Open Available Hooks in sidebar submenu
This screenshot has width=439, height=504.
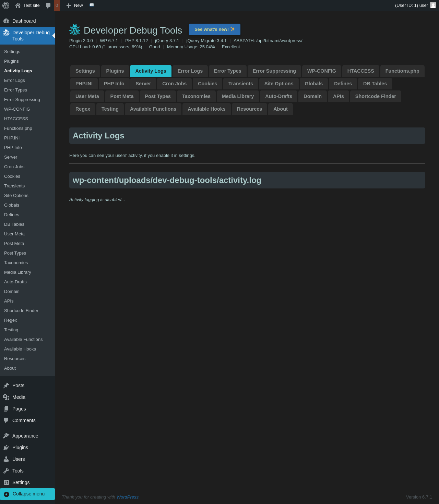click(x=20, y=349)
